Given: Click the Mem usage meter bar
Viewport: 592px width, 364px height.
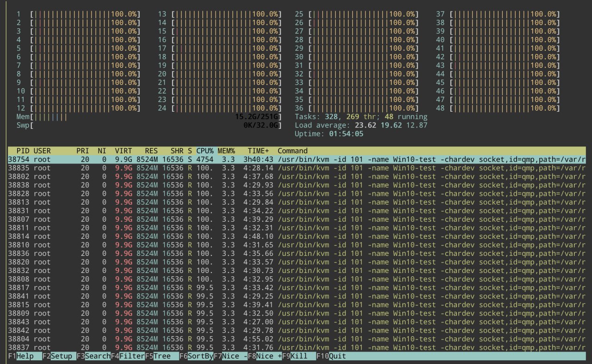Looking at the screenshot, I should tap(148, 117).
